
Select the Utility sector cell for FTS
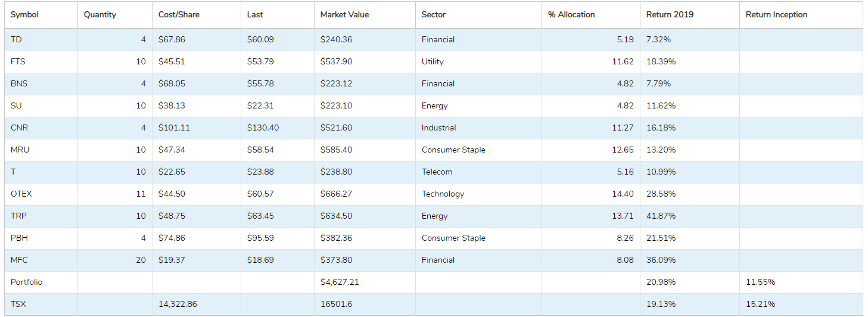click(x=433, y=62)
